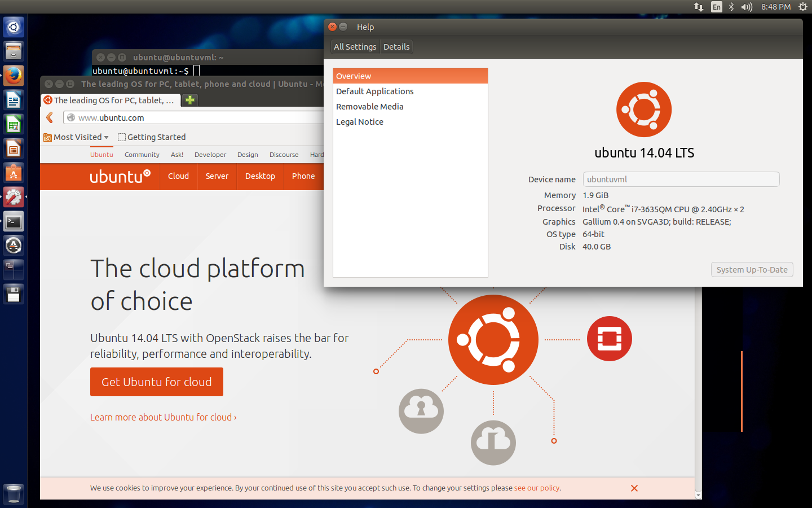Screen dimensions: 812x508
Task: Click the gray cloud book icon in diagram
Action: coord(493,443)
